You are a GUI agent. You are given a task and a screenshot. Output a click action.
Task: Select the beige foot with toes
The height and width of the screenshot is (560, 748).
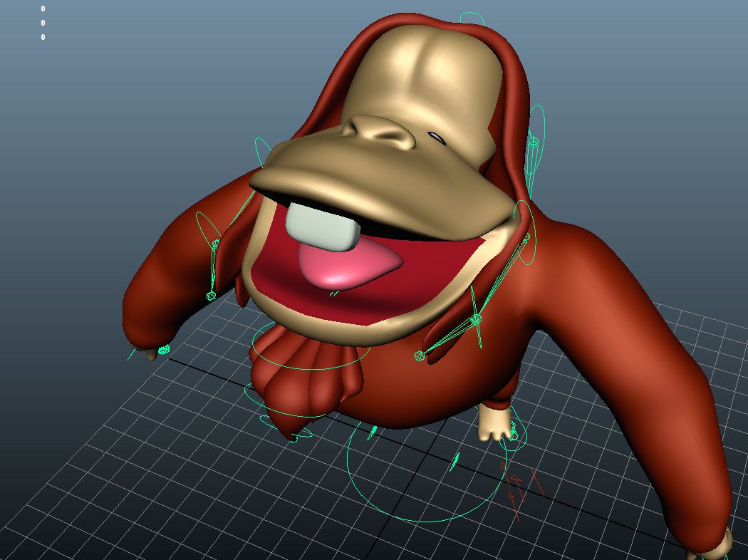pos(495,424)
